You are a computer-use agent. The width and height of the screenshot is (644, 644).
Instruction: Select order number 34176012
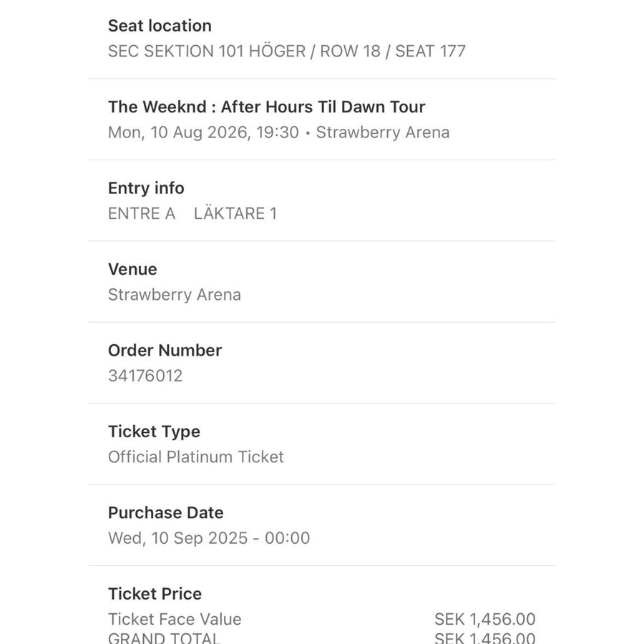pyautogui.click(x=145, y=376)
